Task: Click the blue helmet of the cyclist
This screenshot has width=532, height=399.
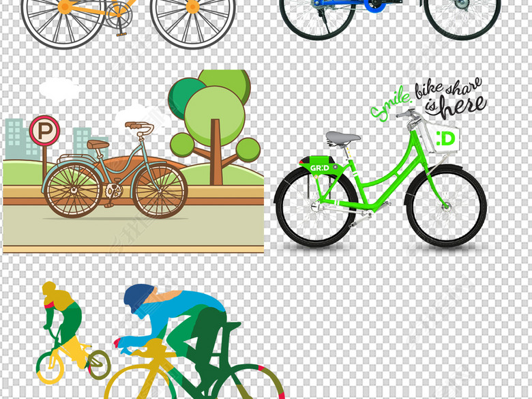Action: point(139,297)
